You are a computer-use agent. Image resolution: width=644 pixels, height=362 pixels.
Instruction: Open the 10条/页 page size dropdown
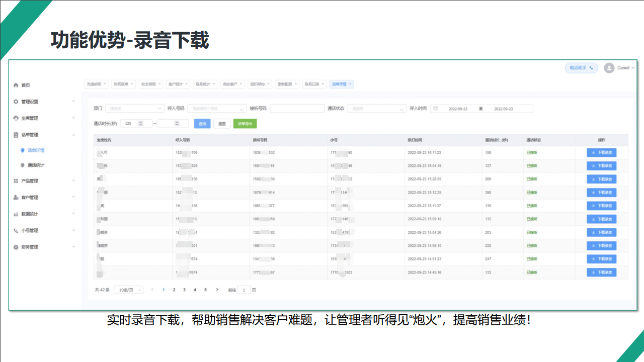click(128, 290)
